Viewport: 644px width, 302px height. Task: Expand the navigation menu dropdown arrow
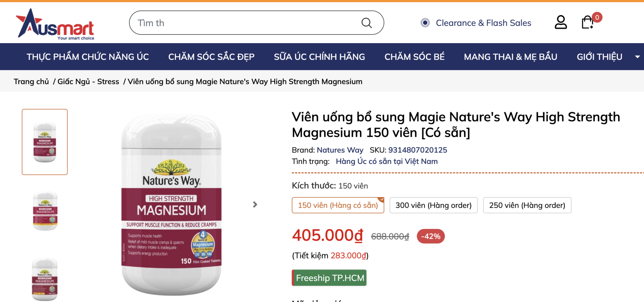pos(637,57)
